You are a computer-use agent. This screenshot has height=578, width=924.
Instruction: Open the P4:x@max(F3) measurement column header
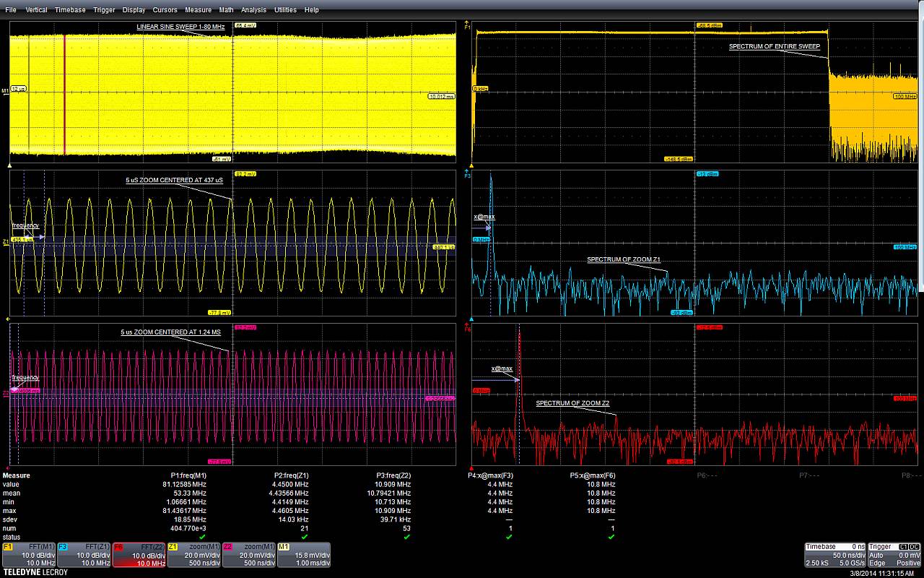pos(491,475)
